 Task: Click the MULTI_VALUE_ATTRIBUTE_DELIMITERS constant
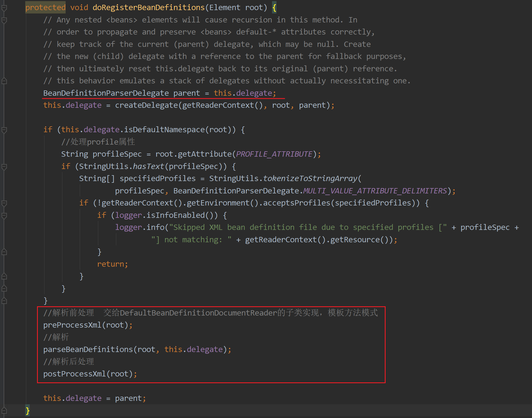375,191
